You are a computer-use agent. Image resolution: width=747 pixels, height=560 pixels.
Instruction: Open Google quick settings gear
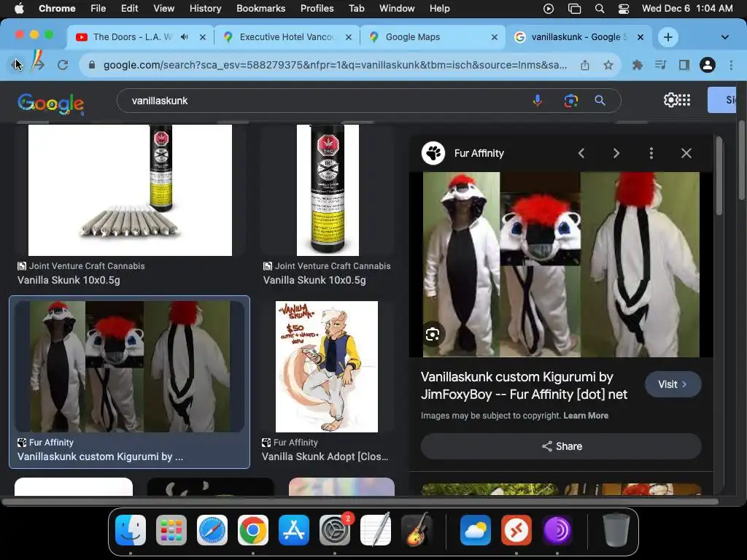[670, 100]
